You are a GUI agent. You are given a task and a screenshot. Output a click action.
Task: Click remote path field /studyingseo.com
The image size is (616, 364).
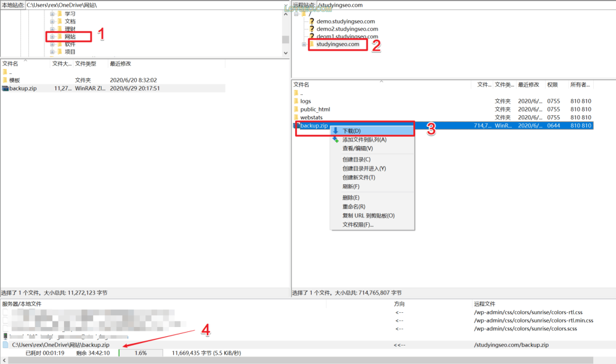(x=466, y=5)
